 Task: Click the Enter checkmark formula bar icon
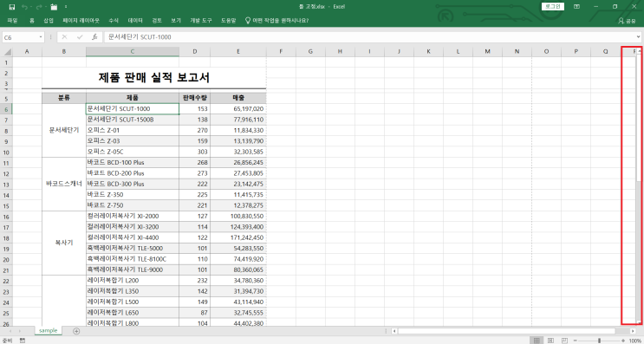[x=80, y=37]
